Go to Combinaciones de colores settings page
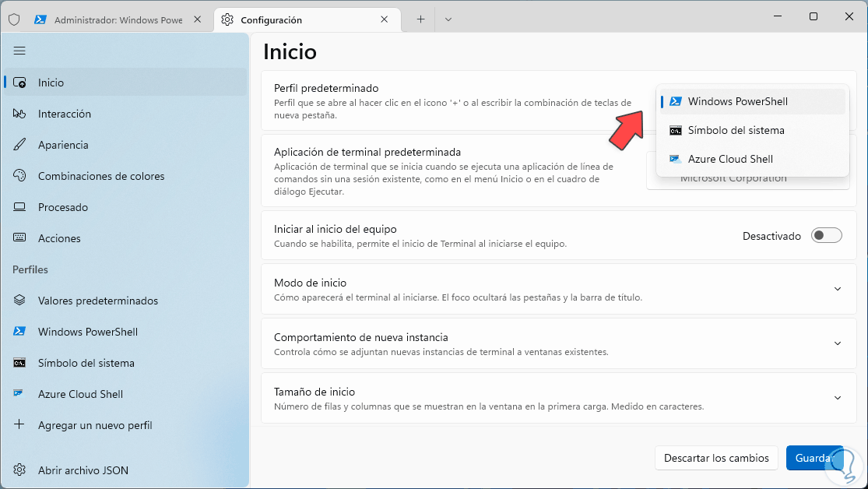 [125, 175]
